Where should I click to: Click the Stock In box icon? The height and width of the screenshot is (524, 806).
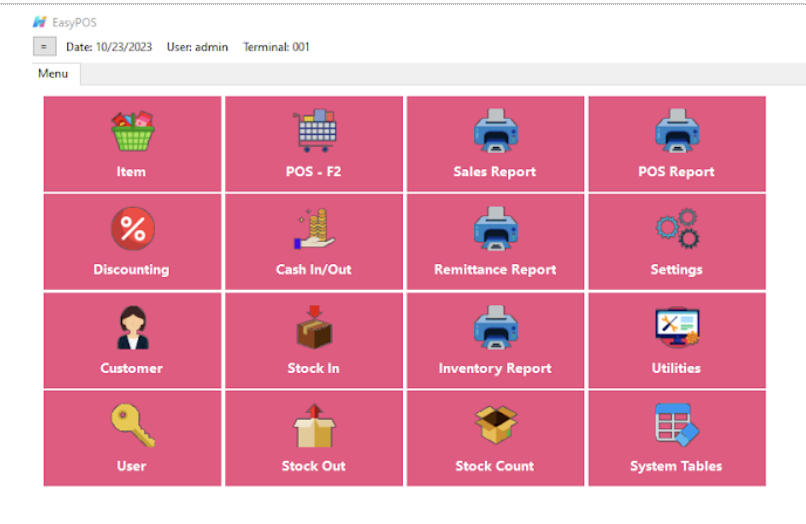[315, 327]
